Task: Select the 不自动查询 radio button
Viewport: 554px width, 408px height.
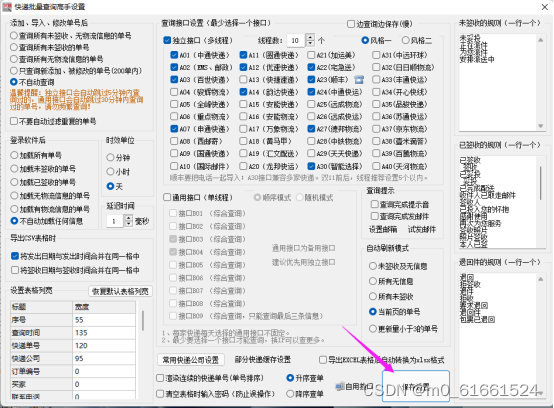Action: pos(14,82)
